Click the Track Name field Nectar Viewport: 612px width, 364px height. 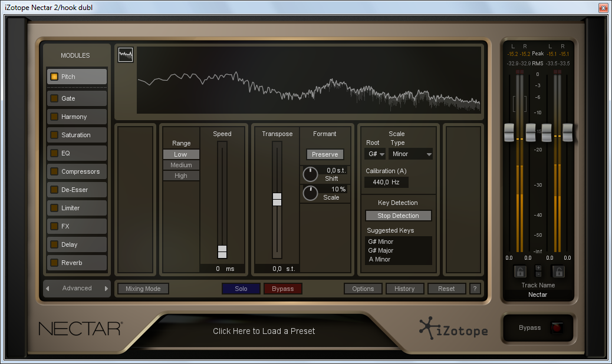coord(538,294)
